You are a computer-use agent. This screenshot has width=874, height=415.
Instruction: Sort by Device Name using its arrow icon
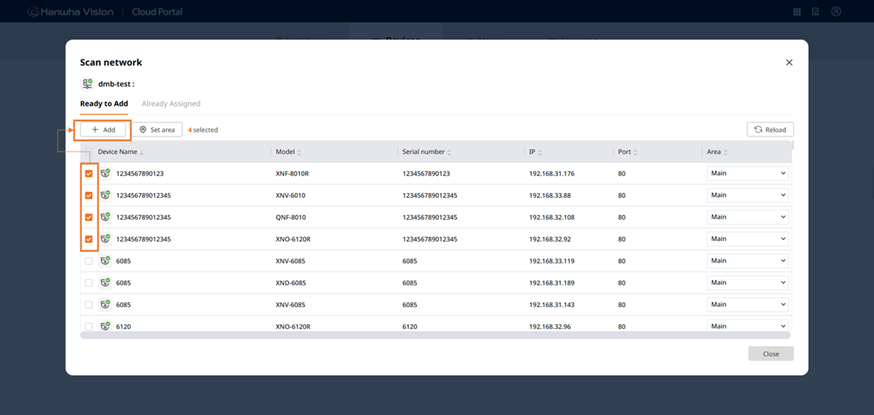point(142,152)
